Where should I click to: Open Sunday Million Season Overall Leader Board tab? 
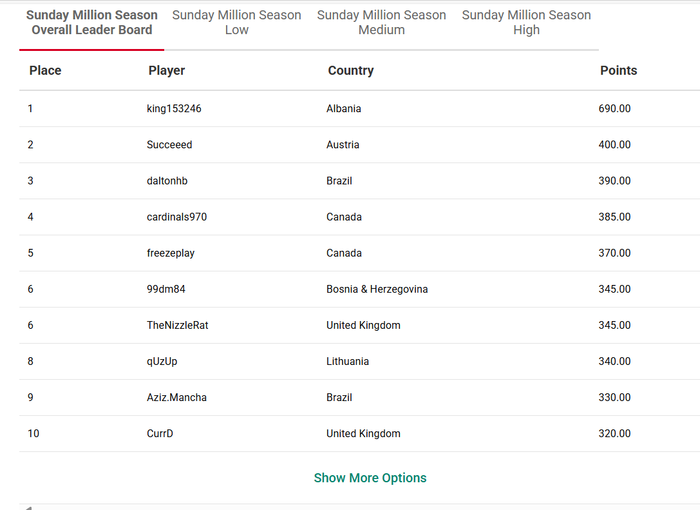click(92, 22)
